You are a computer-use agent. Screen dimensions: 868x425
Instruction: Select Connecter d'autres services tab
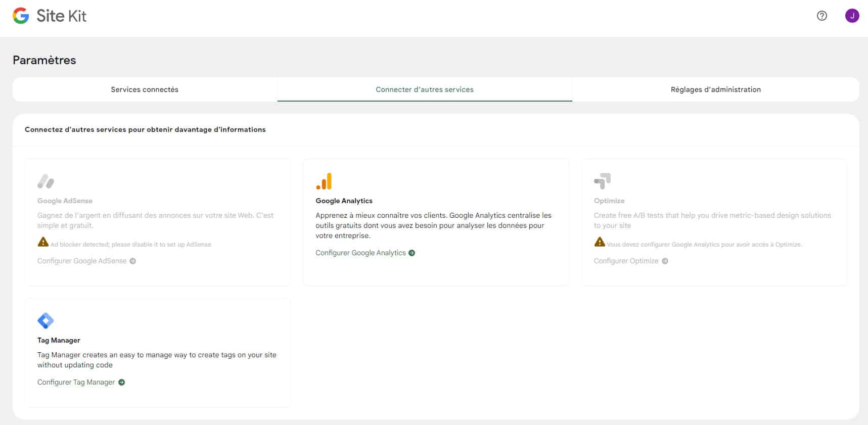(x=425, y=89)
